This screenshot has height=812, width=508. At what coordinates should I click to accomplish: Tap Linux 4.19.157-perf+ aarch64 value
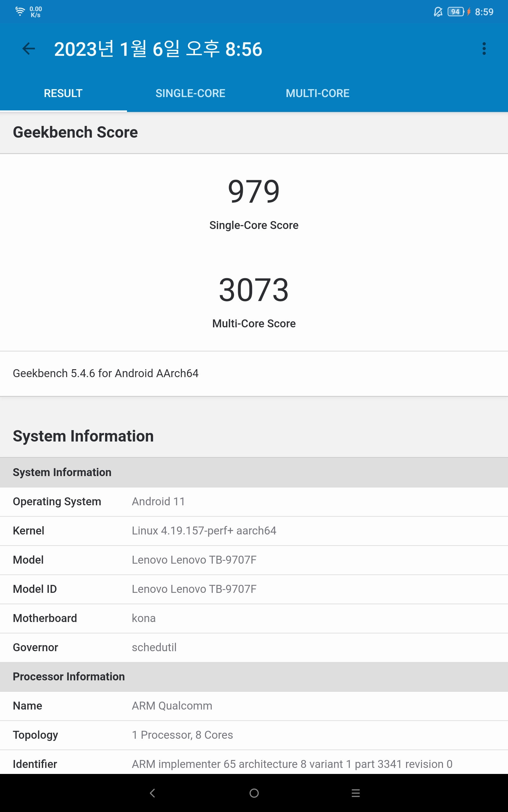204,530
